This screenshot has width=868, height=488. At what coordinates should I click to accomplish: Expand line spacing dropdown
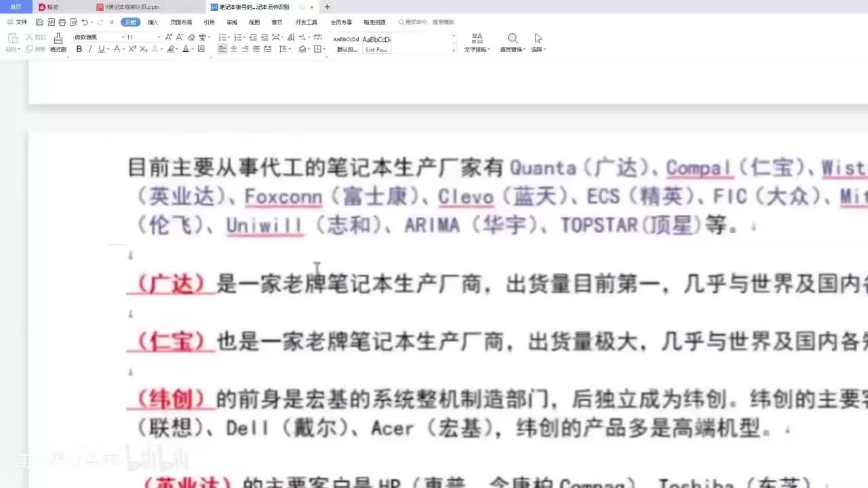[x=290, y=49]
